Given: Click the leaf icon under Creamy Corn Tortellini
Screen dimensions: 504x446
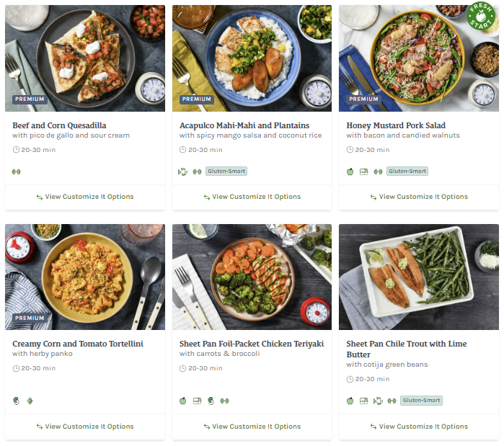Looking at the screenshot, I should (30, 401).
